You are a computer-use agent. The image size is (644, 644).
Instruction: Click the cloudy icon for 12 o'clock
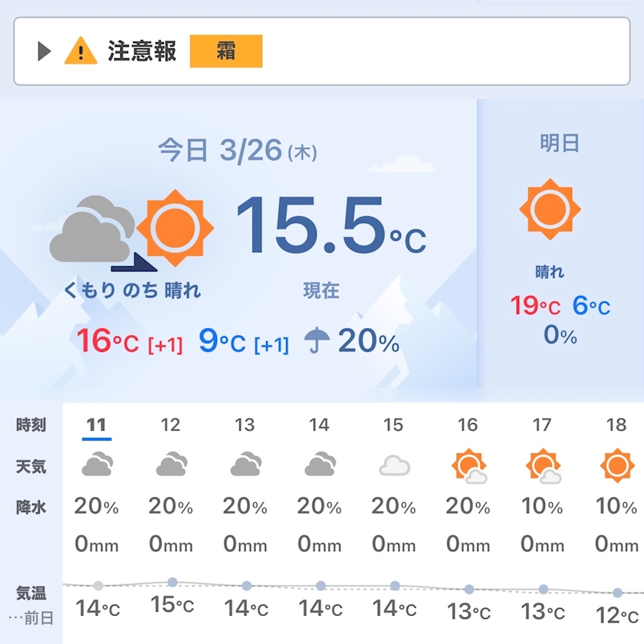[171, 465]
